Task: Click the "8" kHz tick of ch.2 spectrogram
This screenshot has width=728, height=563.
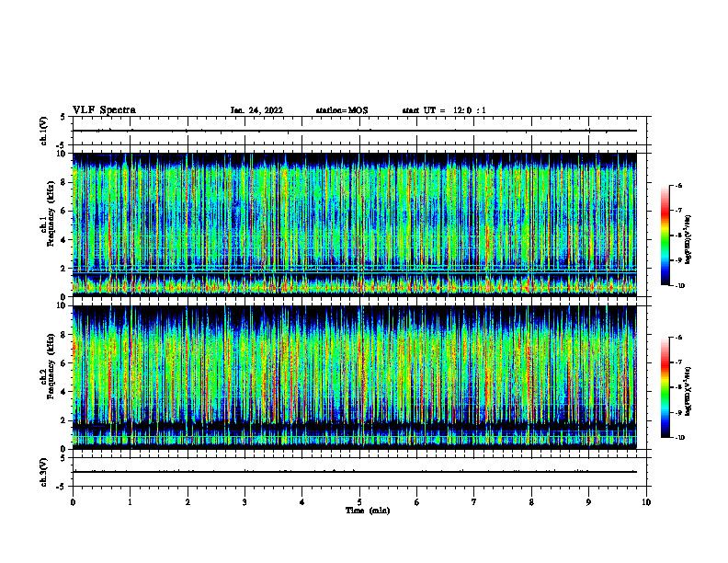Action: (64, 335)
